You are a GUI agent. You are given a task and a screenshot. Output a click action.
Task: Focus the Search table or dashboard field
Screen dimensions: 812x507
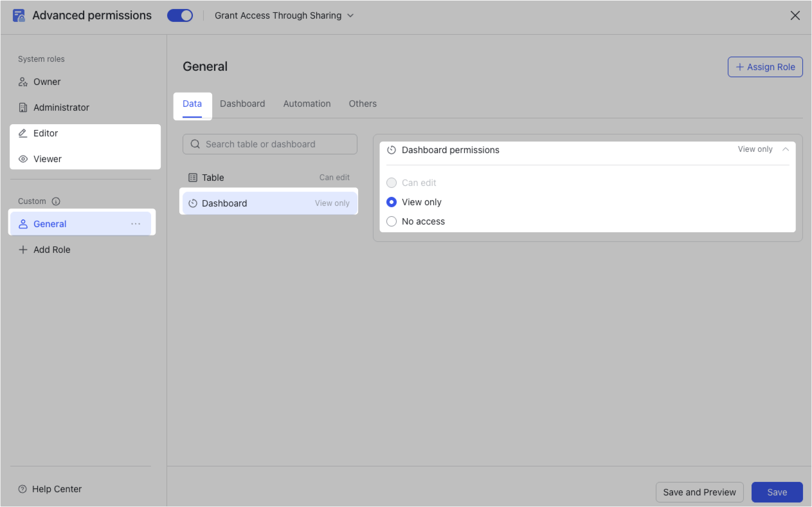coord(270,144)
